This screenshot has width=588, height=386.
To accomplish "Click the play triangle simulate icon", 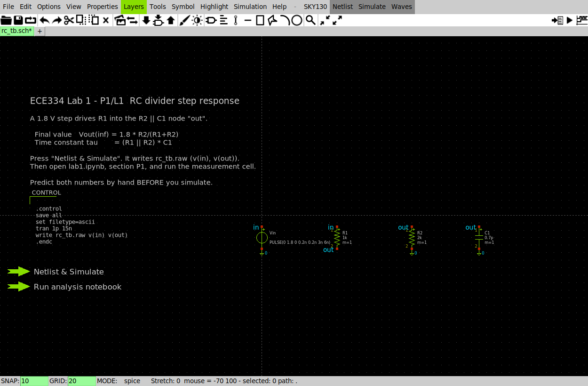I will 570,20.
